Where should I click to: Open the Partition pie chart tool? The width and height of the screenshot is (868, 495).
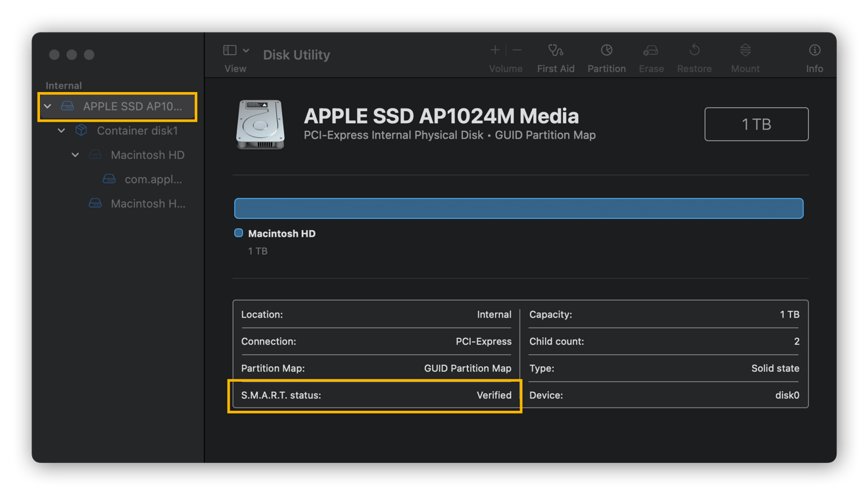[x=606, y=51]
